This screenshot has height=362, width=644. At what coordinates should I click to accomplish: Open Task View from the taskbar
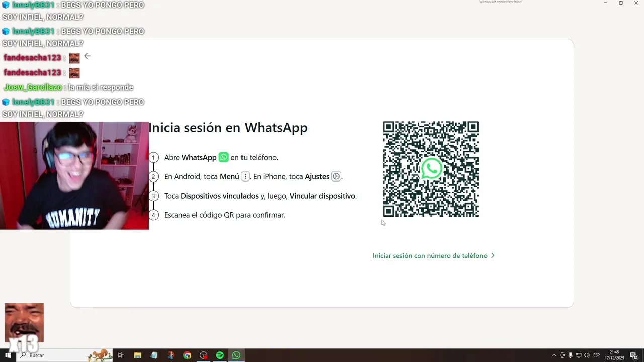tap(121, 355)
